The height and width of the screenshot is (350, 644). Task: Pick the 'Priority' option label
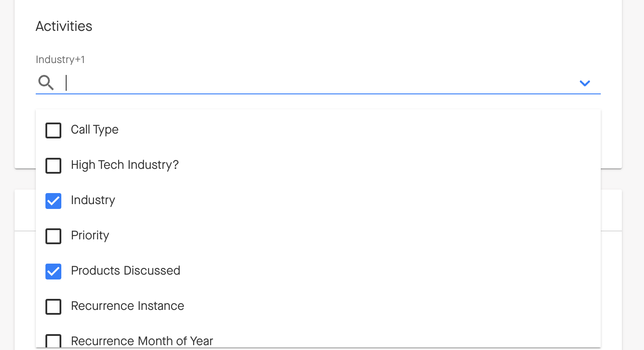[90, 235]
